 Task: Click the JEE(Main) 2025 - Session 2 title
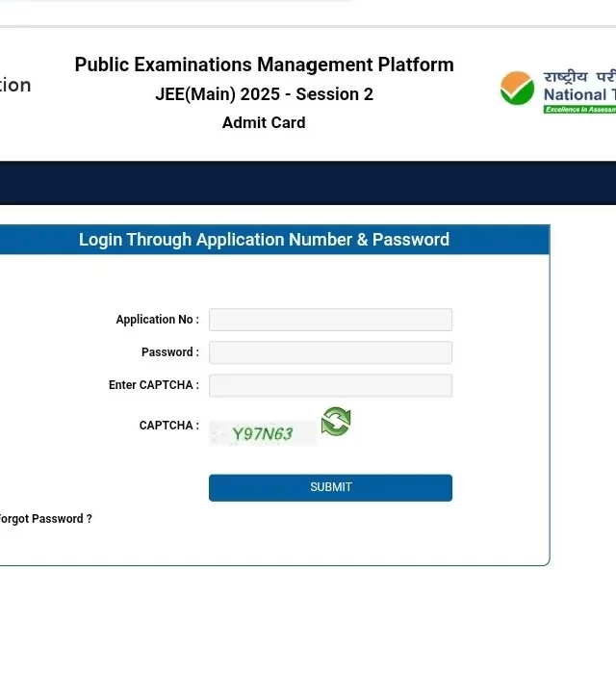coord(264,94)
